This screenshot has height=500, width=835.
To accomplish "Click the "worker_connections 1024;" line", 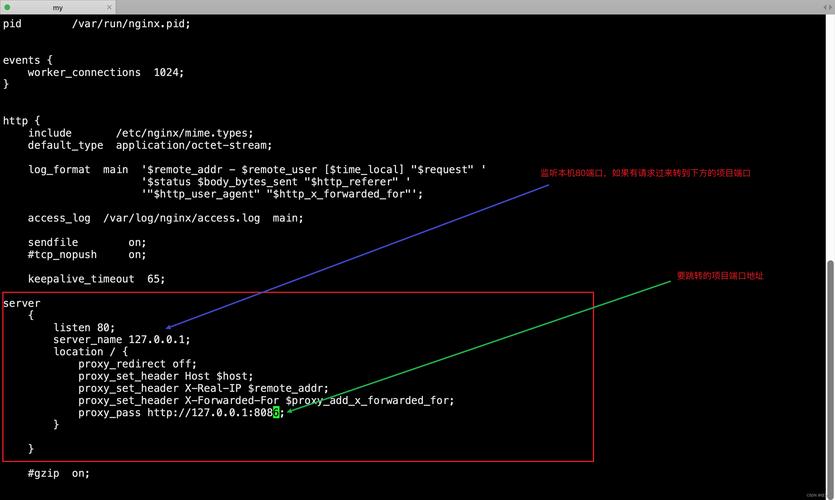I will click(105, 72).
